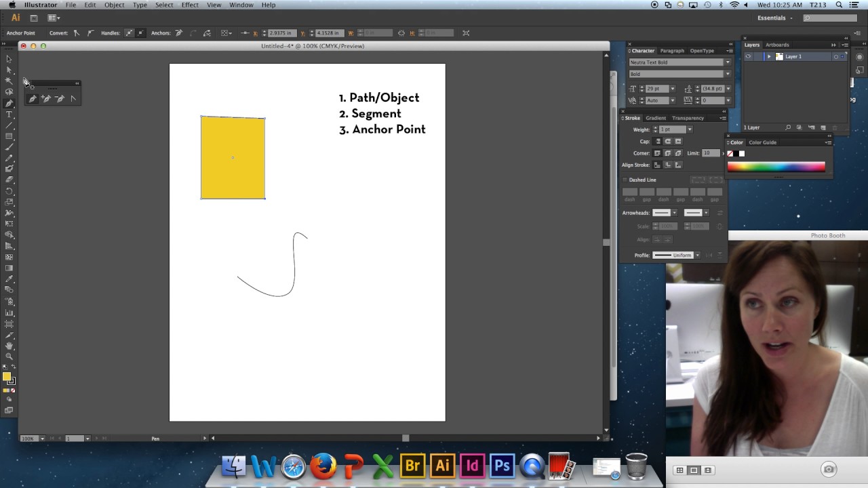Switch to the Color Guide tab
This screenshot has width=868, height=488.
click(x=762, y=142)
